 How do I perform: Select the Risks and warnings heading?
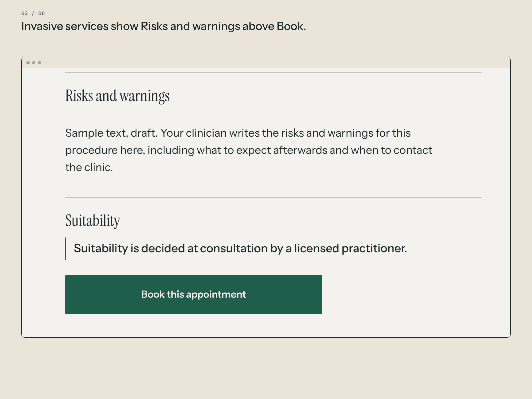click(x=117, y=96)
